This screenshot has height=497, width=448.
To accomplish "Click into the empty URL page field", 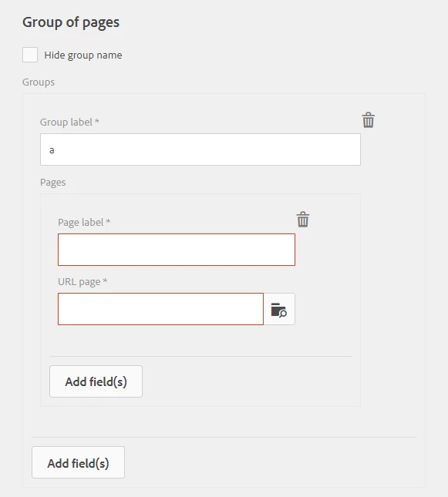I will 160,309.
